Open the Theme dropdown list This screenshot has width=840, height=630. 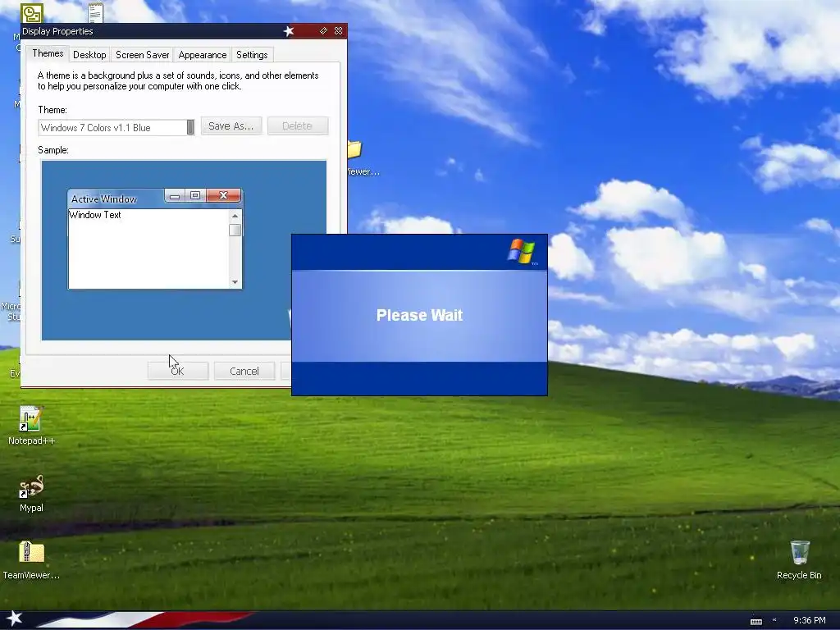190,127
